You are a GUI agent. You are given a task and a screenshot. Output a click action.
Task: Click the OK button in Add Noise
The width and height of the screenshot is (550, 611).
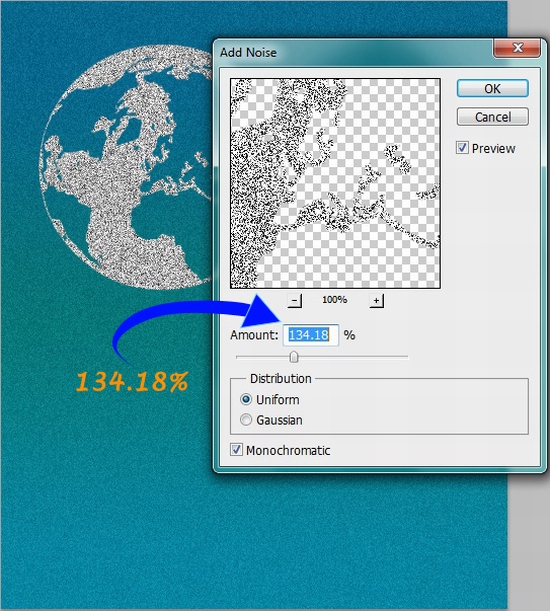[493, 88]
